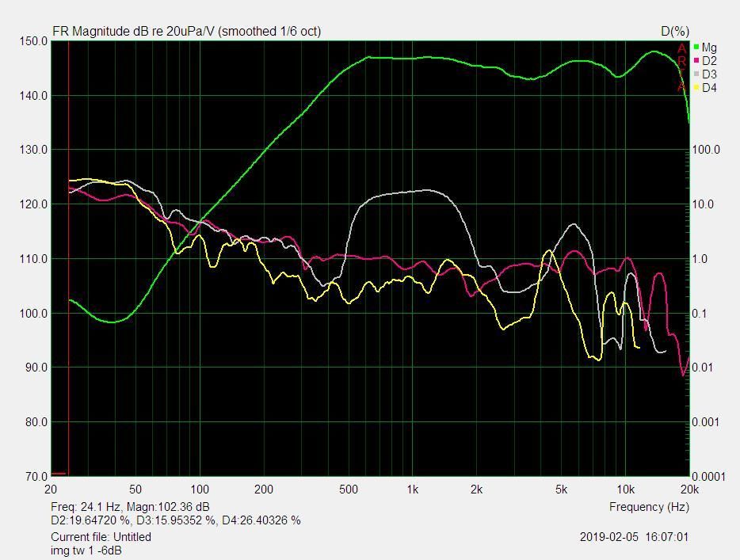Click the '110.0' left axis value
740x560 pixels.
pos(33,259)
